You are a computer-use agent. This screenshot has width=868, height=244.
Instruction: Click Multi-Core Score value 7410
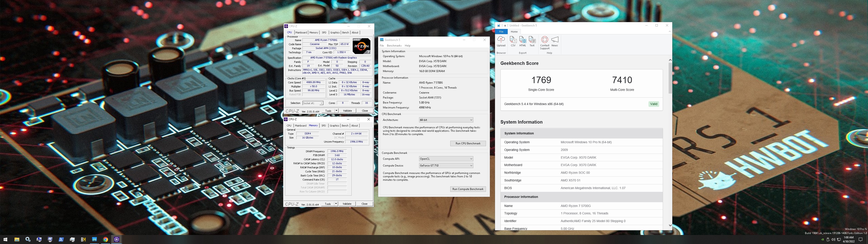[622, 80]
